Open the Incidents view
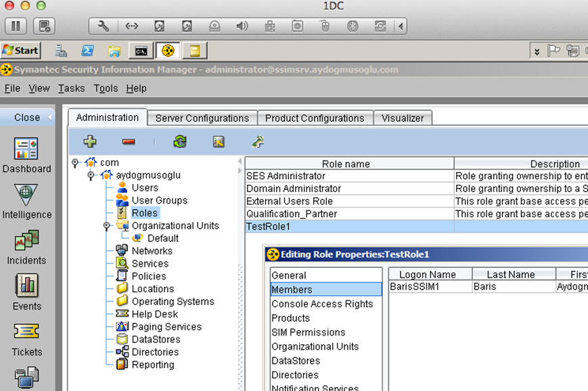 tap(26, 248)
